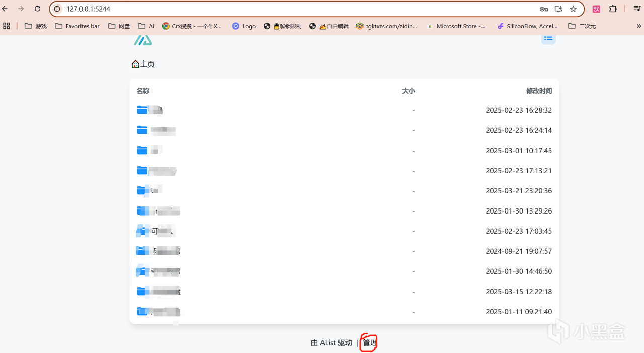Screen dimensions: 644x353
Task: Open the Crx搜搜 bookmark
Action: (192, 26)
